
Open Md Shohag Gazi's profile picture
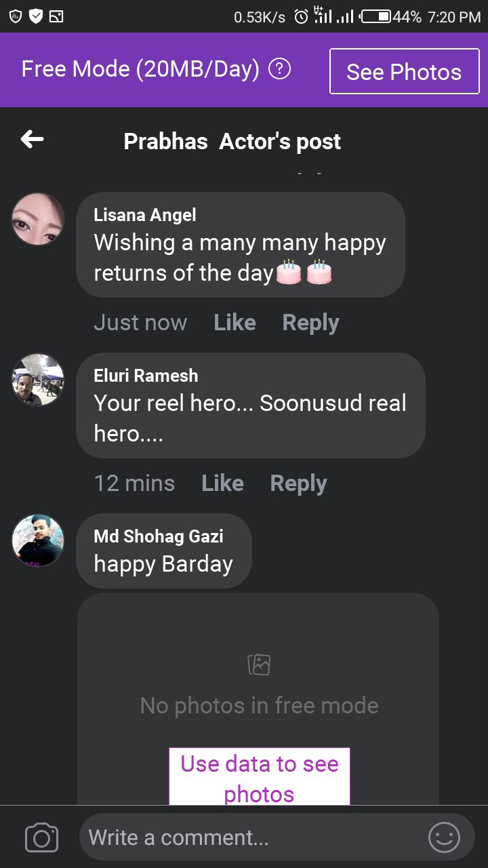tap(38, 540)
